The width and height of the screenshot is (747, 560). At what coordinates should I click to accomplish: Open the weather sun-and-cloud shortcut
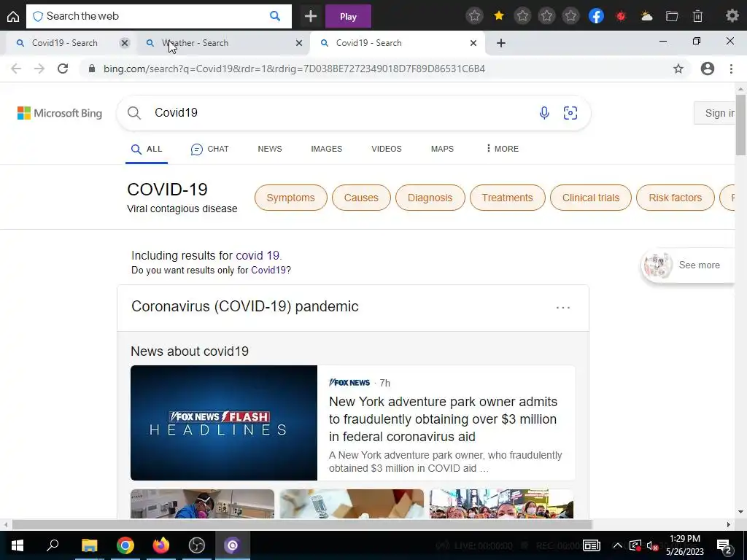click(646, 16)
